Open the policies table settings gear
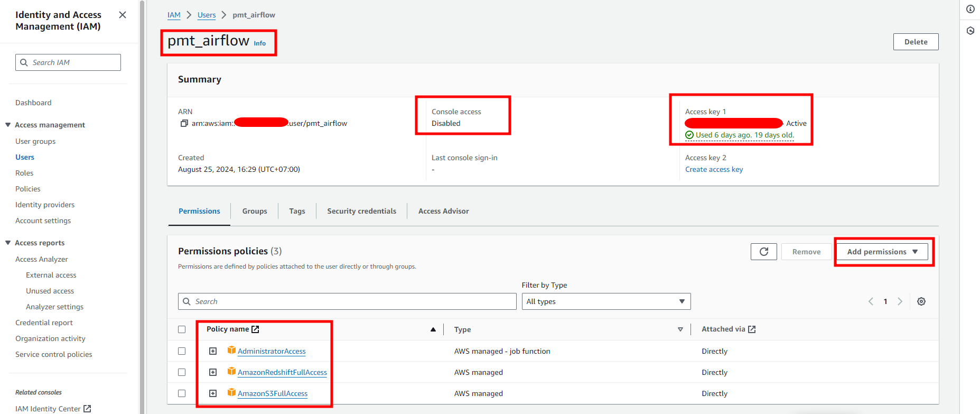Image resolution: width=980 pixels, height=414 pixels. (921, 301)
